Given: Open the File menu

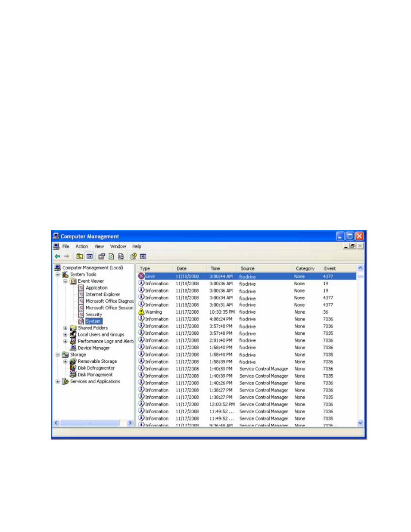Looking at the screenshot, I should (66, 246).
